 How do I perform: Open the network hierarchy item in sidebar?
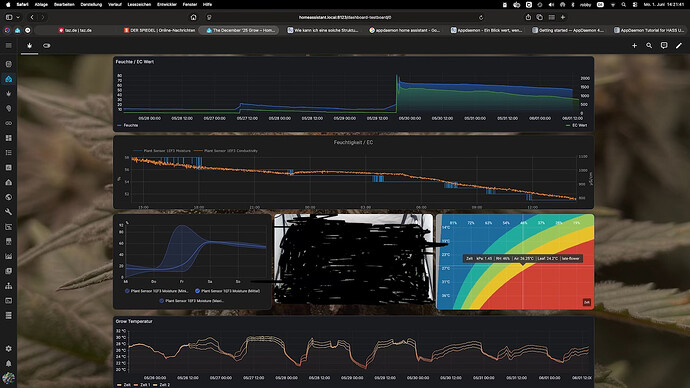point(8,286)
